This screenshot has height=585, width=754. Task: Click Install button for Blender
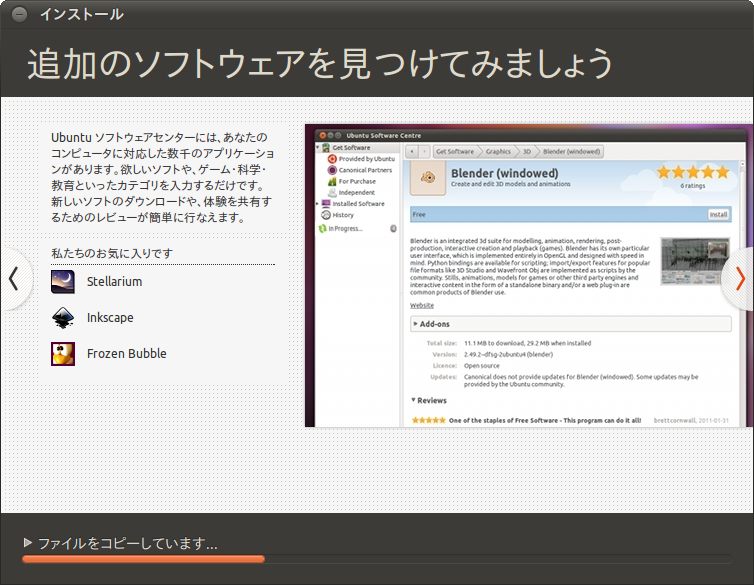point(718,214)
